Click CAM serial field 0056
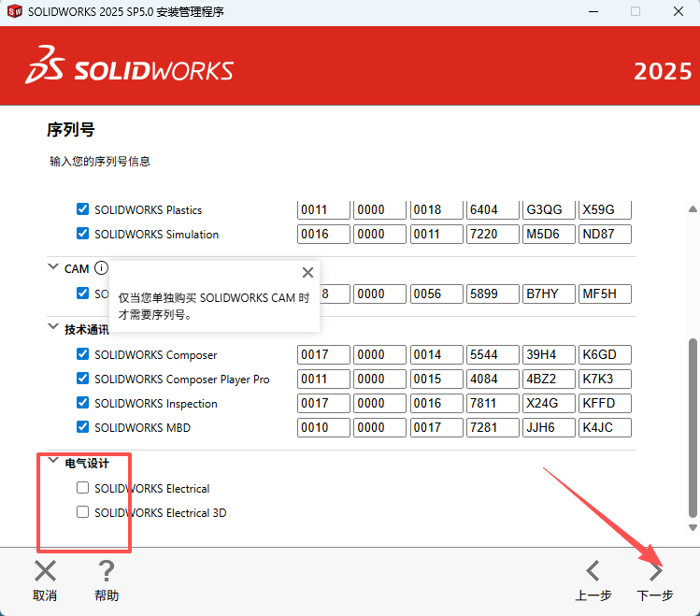 436,294
